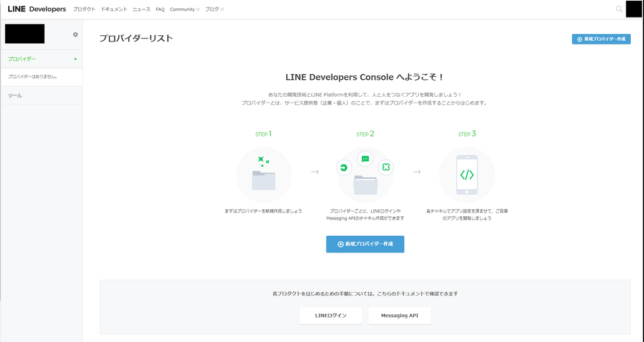Click the login arrow icon in STEP 2
This screenshot has width=644, height=342.
344,167
